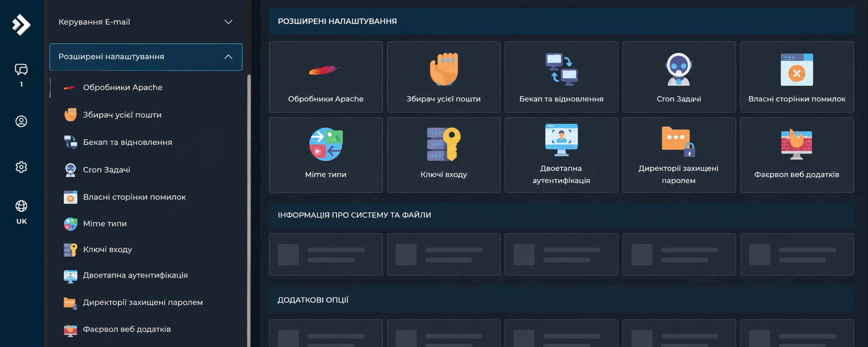Click the Mime типи globe arrows icon in grid
This screenshot has height=347, width=868.
point(326,144)
